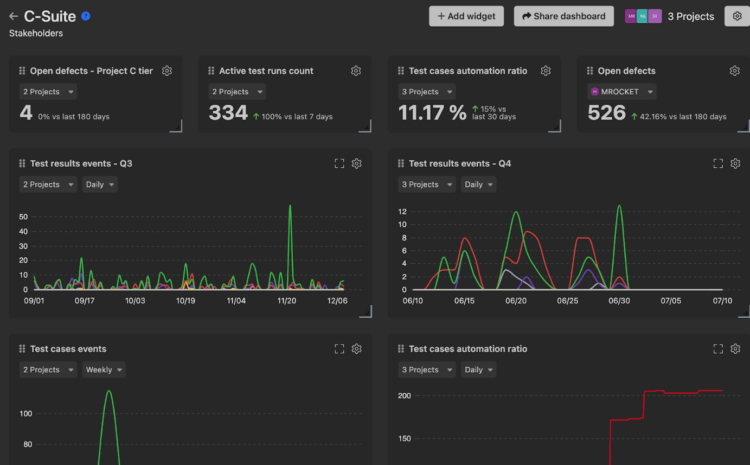Open settings gear of bottom Test cases automation ratio chart
Screen dimensions: 750x465
[735, 349]
